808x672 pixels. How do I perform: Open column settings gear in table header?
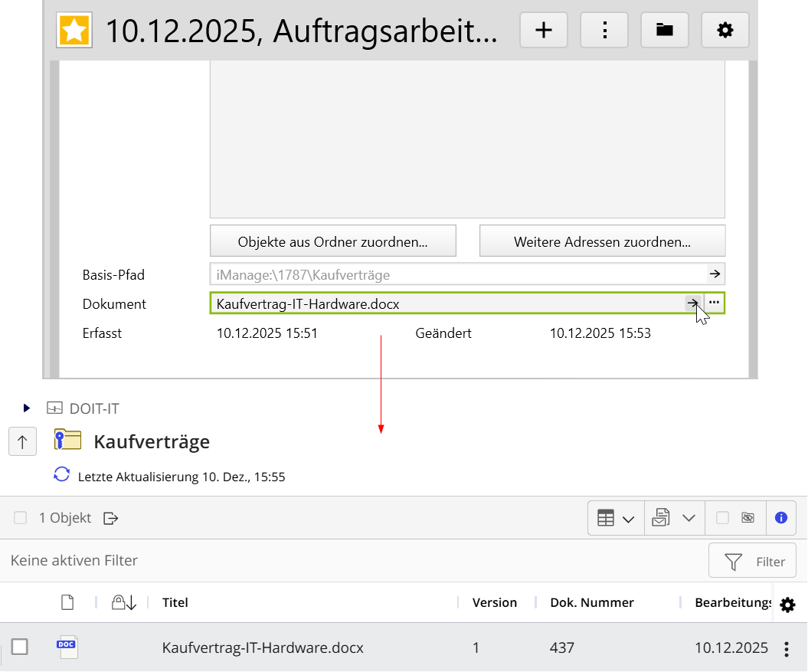click(x=787, y=605)
